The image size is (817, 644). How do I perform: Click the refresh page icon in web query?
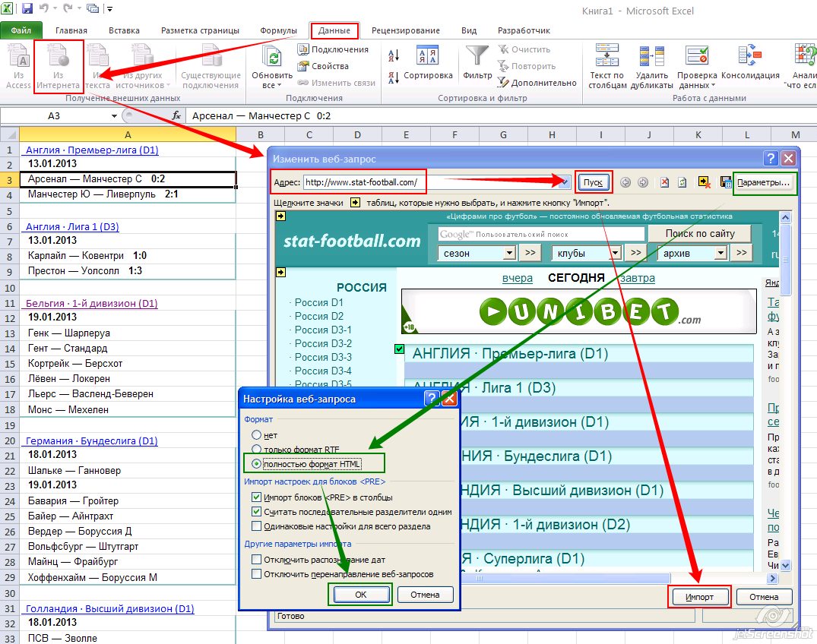pos(682,182)
